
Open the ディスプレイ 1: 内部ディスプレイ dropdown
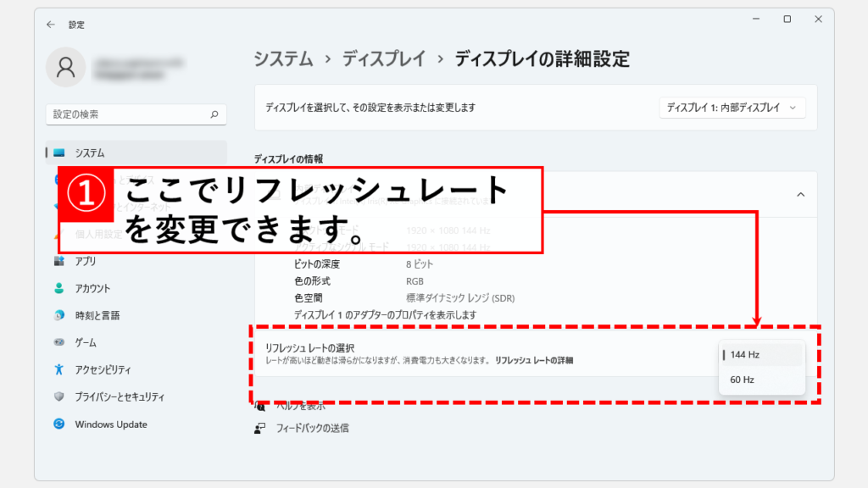732,108
